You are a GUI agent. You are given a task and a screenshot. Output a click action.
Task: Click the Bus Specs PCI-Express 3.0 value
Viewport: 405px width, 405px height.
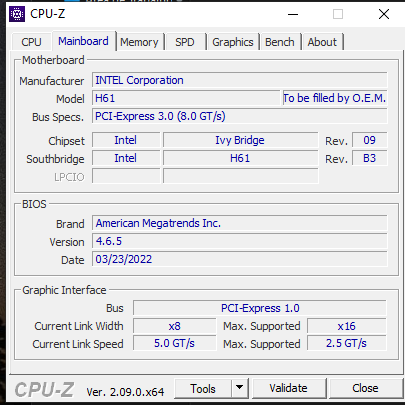click(240, 116)
